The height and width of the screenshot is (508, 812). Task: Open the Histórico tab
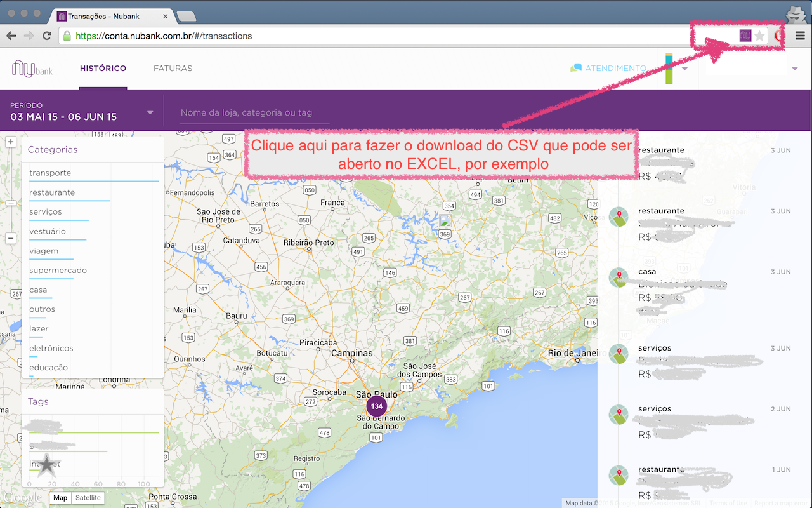click(103, 69)
